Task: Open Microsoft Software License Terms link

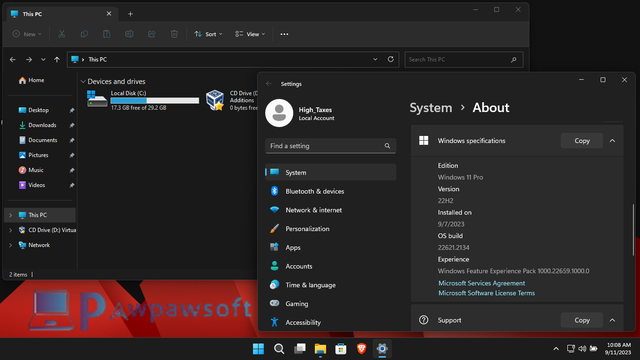Action: coord(487,293)
